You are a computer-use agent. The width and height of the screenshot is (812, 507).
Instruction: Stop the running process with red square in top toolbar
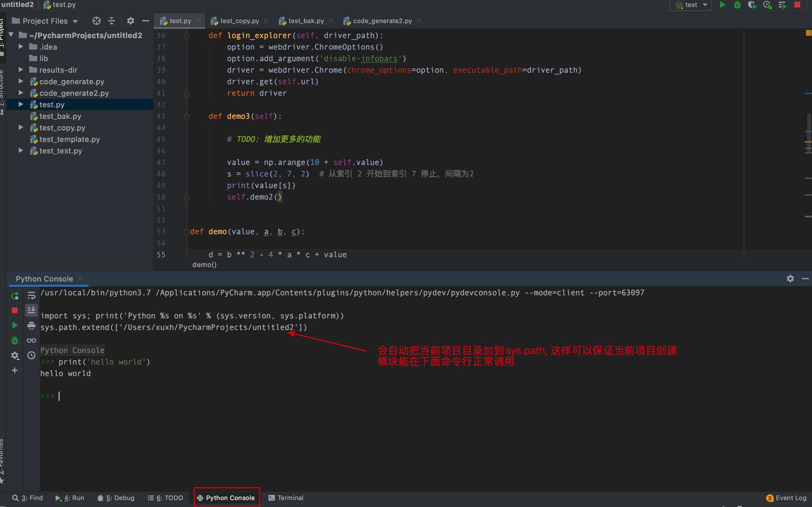tap(797, 5)
